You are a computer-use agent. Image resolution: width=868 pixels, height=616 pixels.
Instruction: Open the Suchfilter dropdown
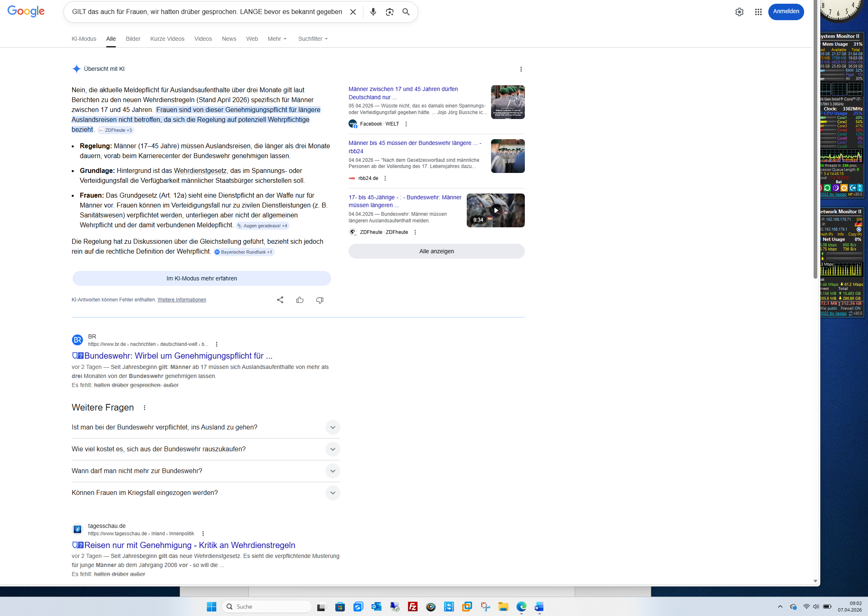click(313, 39)
